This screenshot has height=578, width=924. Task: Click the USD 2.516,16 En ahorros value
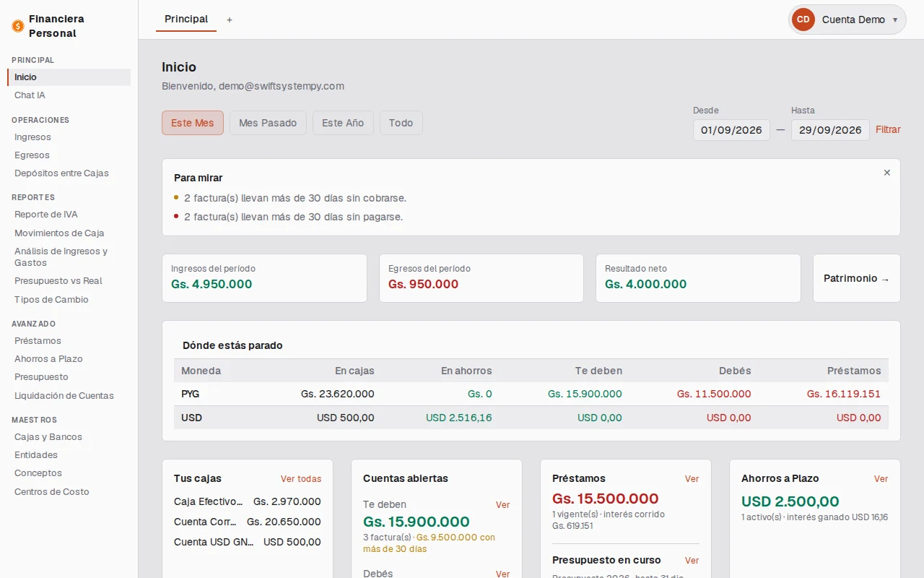459,418
